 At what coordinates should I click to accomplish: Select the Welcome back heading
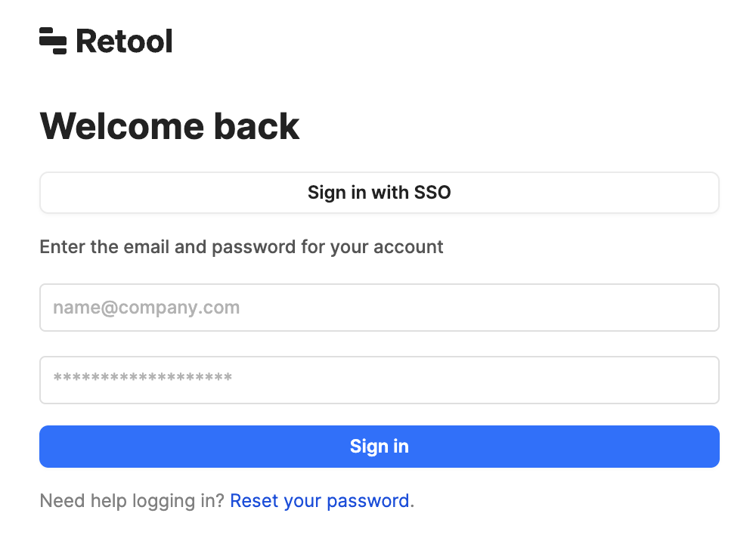(169, 126)
